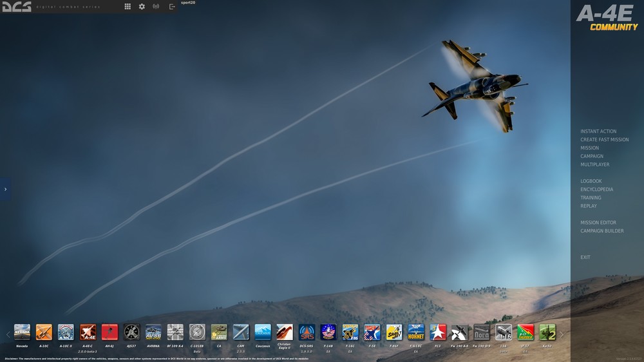Pick the F-86F Sabre module icon
Viewport: 644px width, 362px height.
[x=394, y=332]
